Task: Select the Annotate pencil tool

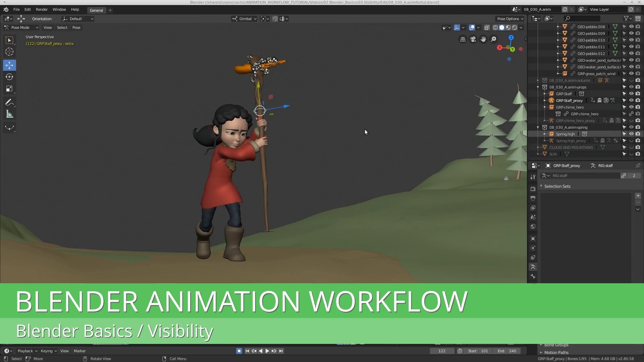Action: (9, 103)
